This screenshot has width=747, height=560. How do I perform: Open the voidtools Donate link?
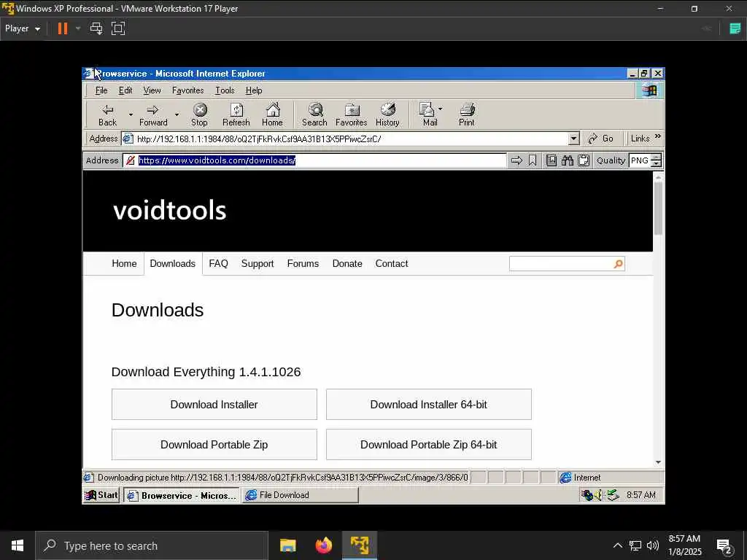[347, 264]
